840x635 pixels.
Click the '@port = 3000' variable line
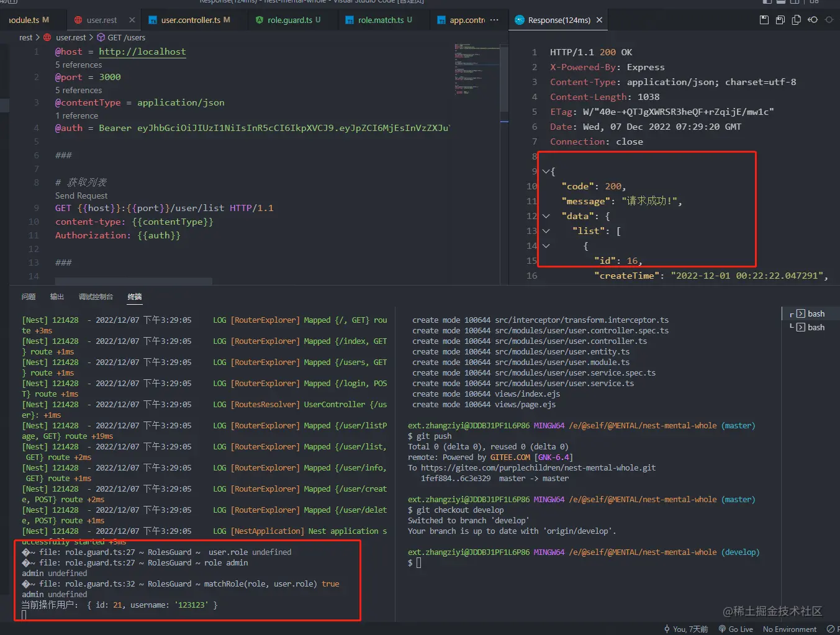point(88,77)
